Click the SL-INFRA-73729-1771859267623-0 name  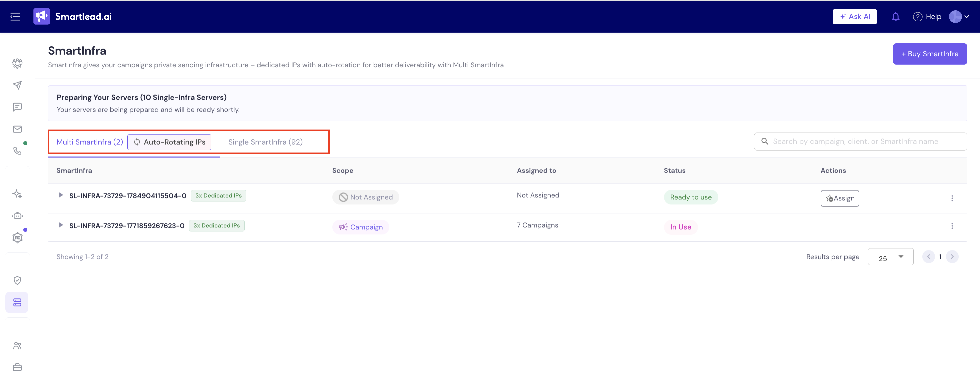[127, 226]
